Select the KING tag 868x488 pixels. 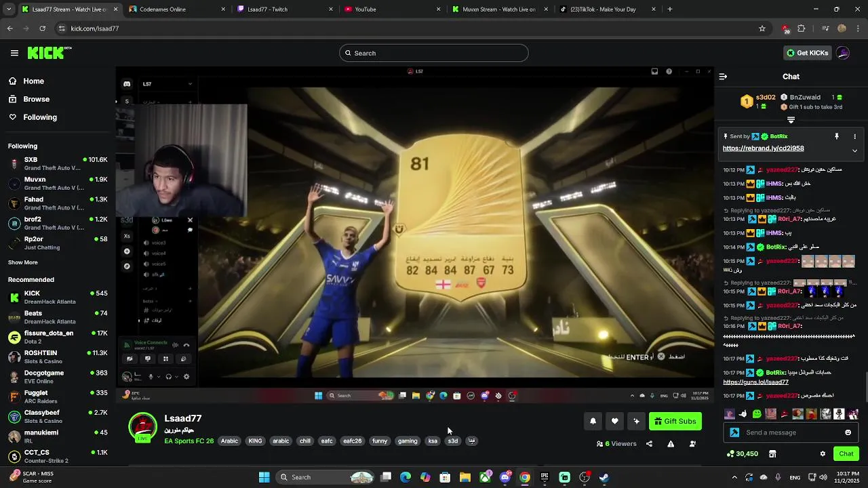click(x=255, y=441)
